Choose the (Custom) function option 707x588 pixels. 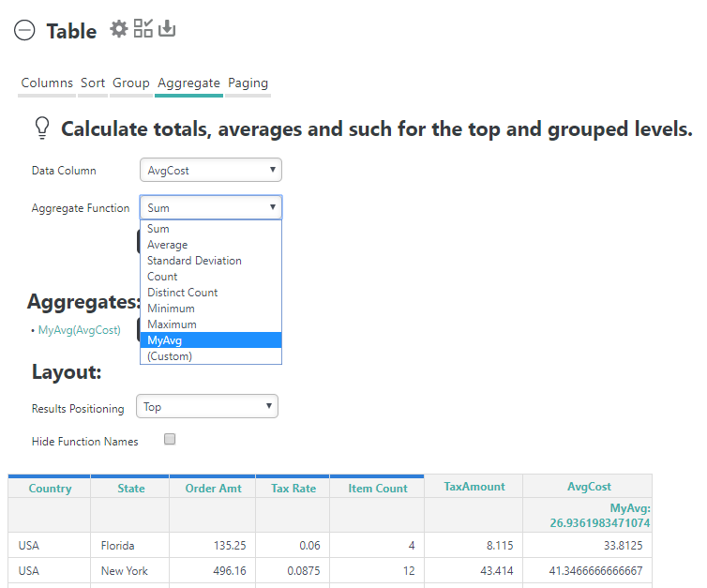211,356
